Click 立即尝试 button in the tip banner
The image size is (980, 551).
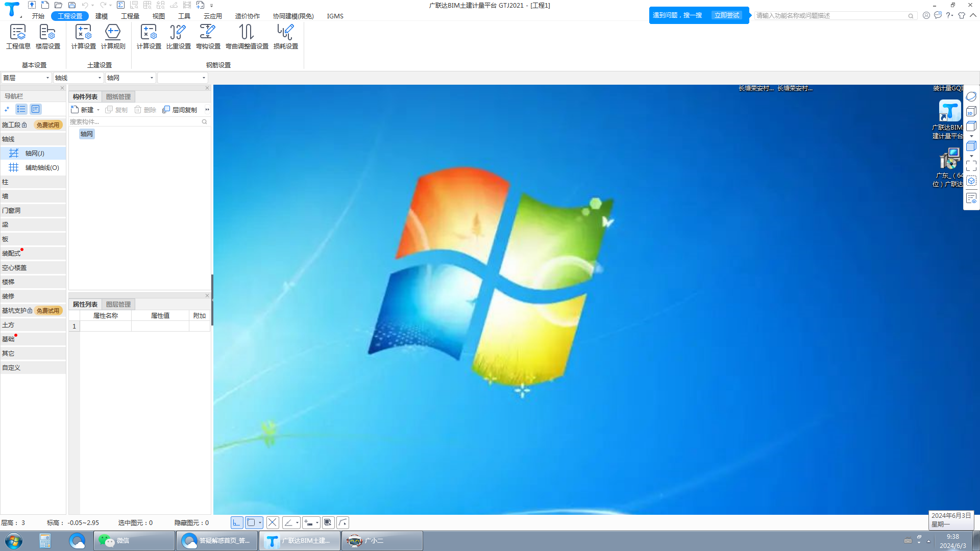[726, 15]
